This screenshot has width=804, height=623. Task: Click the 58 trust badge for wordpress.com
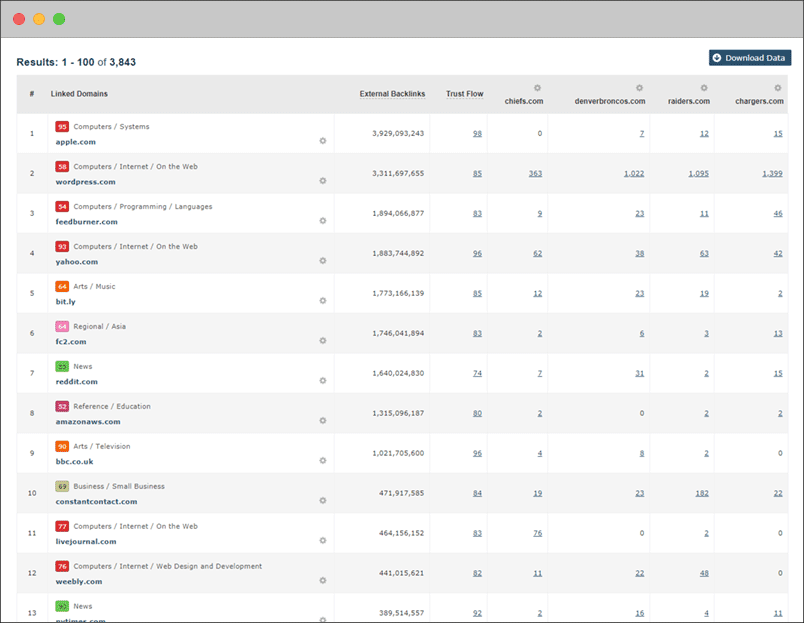(x=62, y=167)
